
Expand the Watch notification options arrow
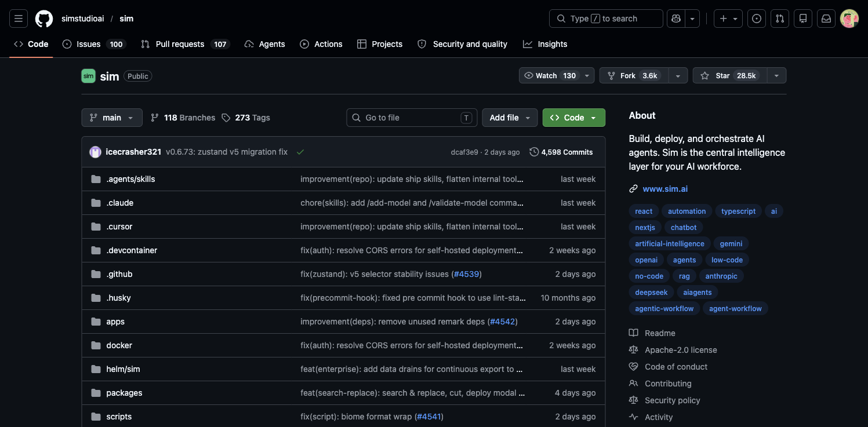click(587, 76)
